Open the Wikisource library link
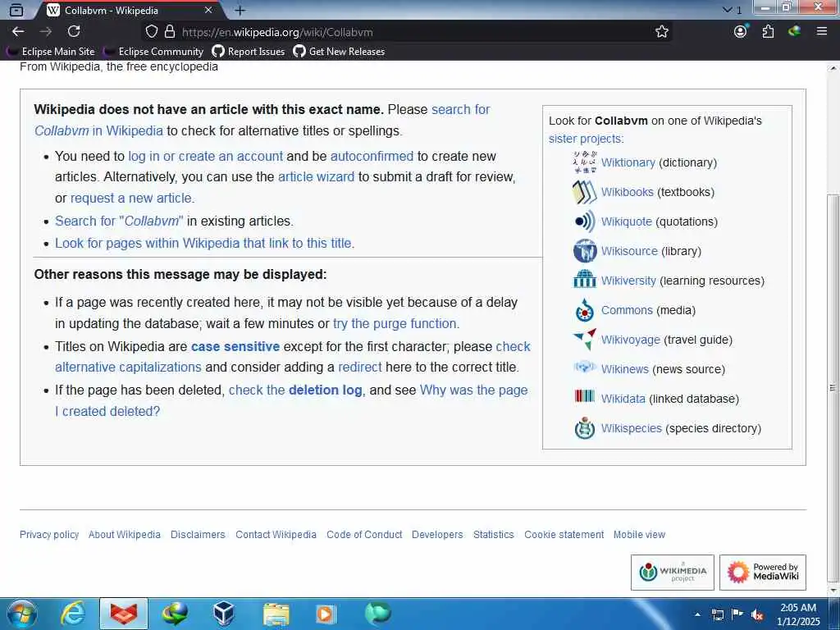Image resolution: width=840 pixels, height=630 pixels. coord(629,251)
